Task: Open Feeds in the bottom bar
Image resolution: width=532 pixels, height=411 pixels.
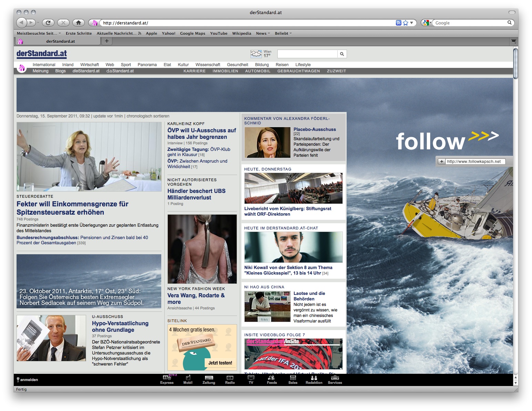Action: point(272,380)
